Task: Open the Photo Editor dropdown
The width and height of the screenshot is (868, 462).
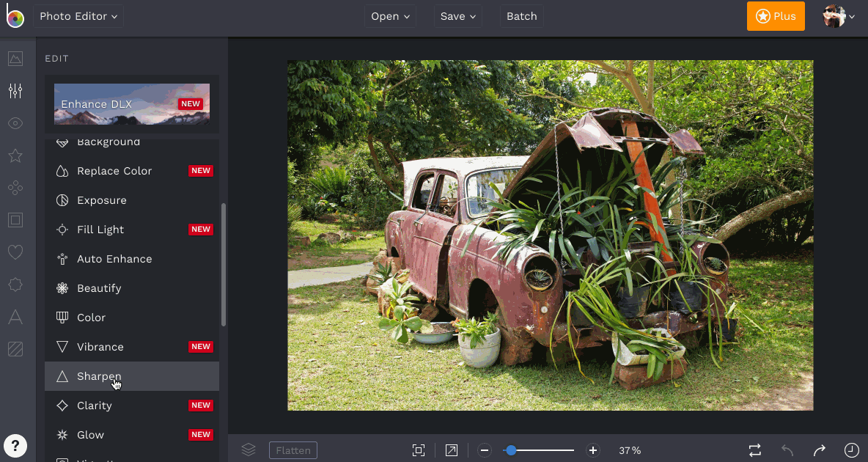Action: click(78, 16)
